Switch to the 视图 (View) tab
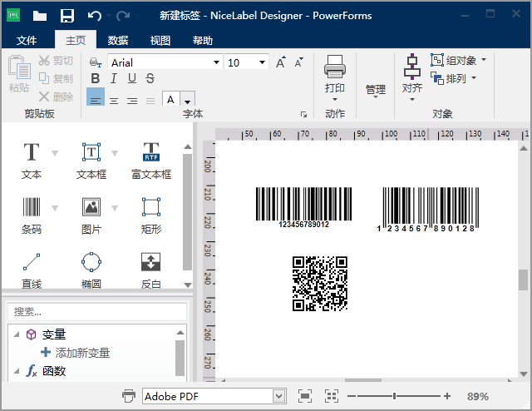 [x=160, y=41]
